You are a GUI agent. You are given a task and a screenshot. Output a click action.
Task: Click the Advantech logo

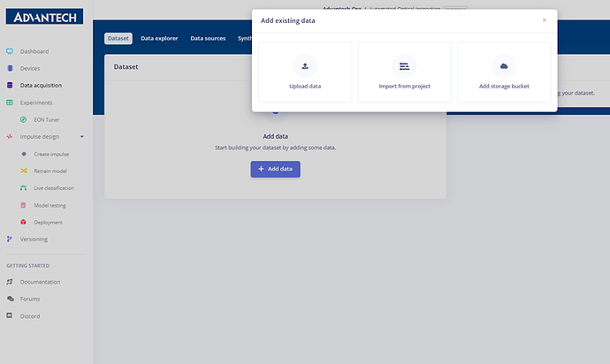(x=44, y=17)
